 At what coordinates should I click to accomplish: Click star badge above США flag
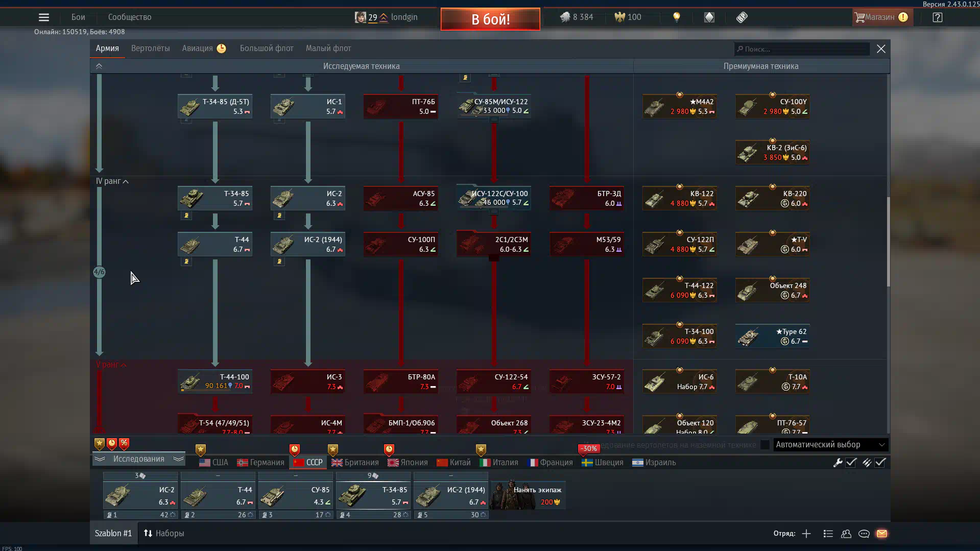click(x=201, y=449)
